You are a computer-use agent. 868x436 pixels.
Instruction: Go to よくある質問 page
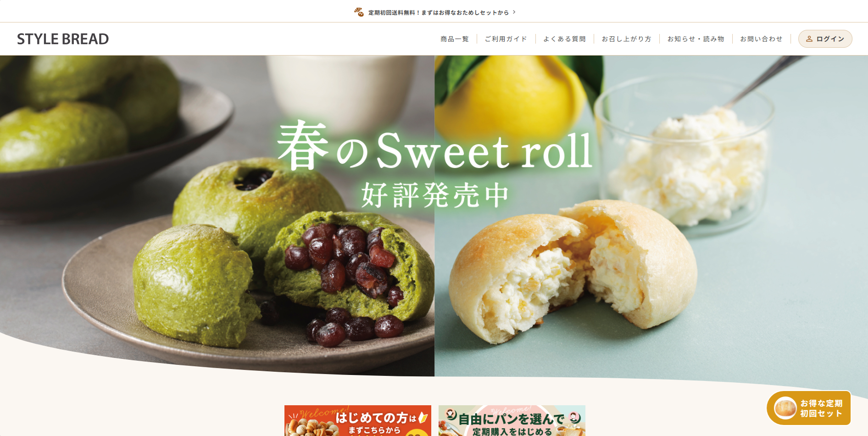click(x=564, y=39)
